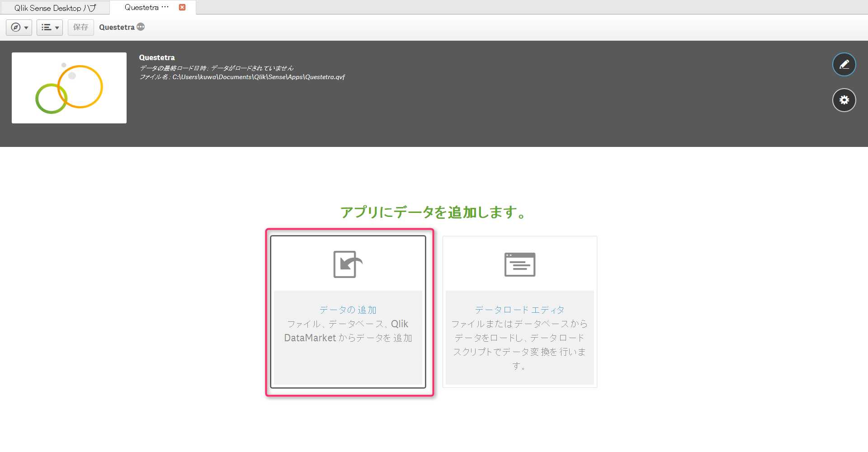Open the データロードエディタ link
Image resolution: width=868 pixels, height=452 pixels.
[x=520, y=310]
